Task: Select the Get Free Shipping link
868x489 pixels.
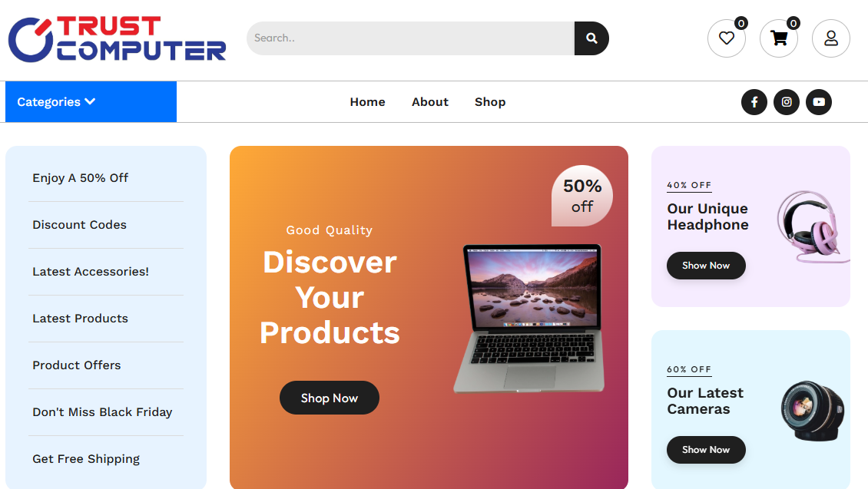Action: coord(86,459)
